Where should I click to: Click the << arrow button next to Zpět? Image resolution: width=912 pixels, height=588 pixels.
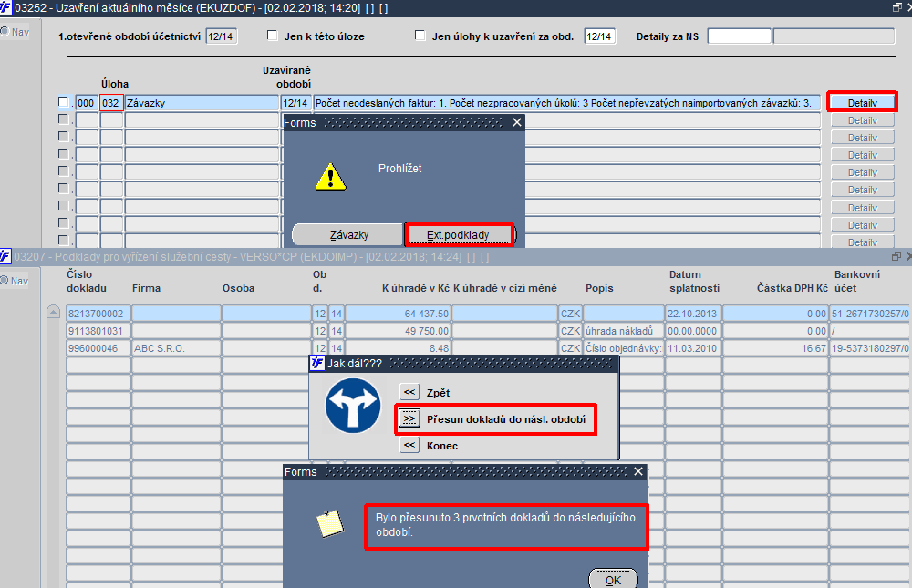tap(409, 392)
